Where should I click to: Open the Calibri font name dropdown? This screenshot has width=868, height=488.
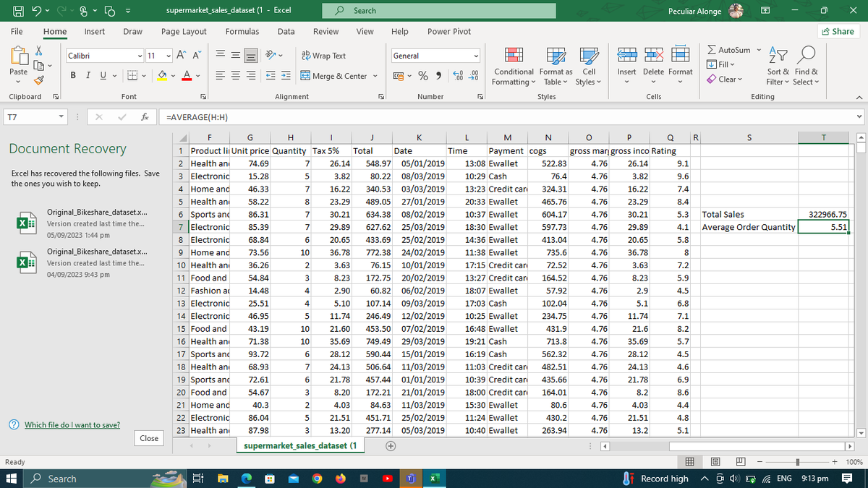(140, 56)
